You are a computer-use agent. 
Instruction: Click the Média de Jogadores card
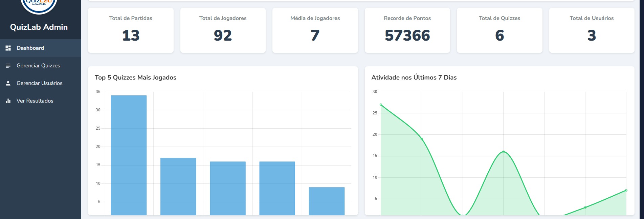(315, 30)
